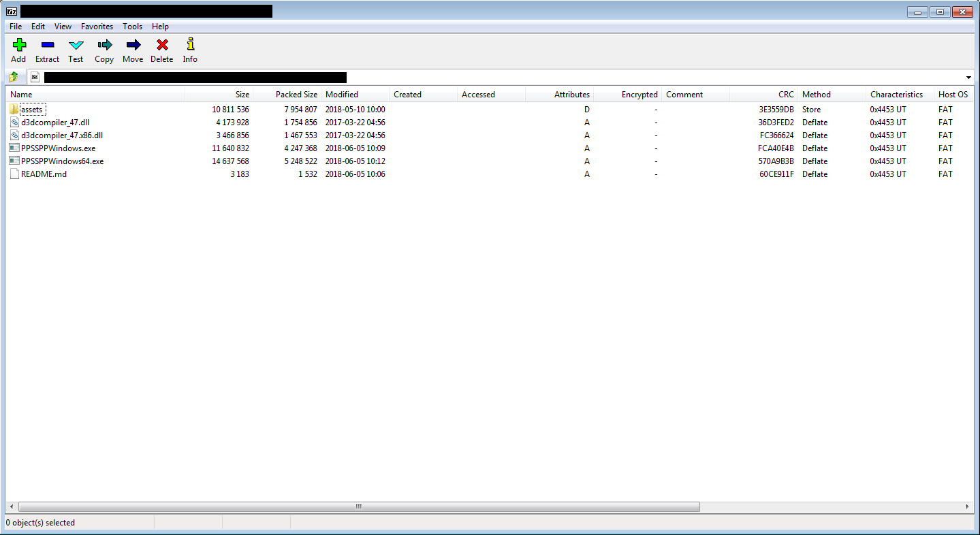Click the Move arrow icon

click(x=133, y=45)
